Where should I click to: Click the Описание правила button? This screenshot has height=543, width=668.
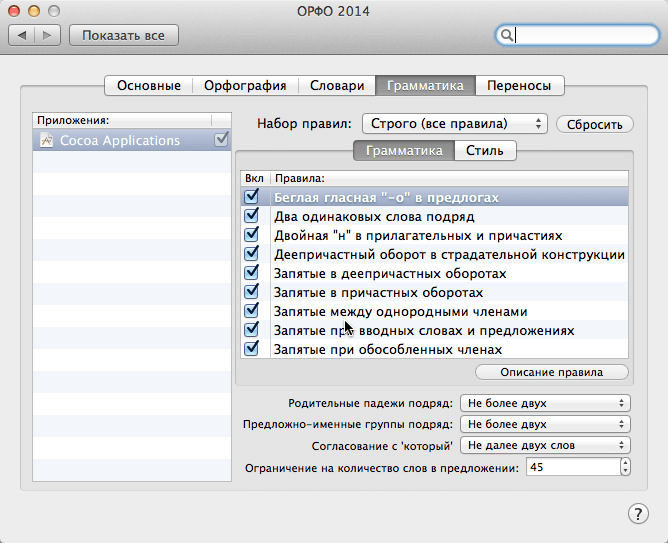click(x=552, y=372)
